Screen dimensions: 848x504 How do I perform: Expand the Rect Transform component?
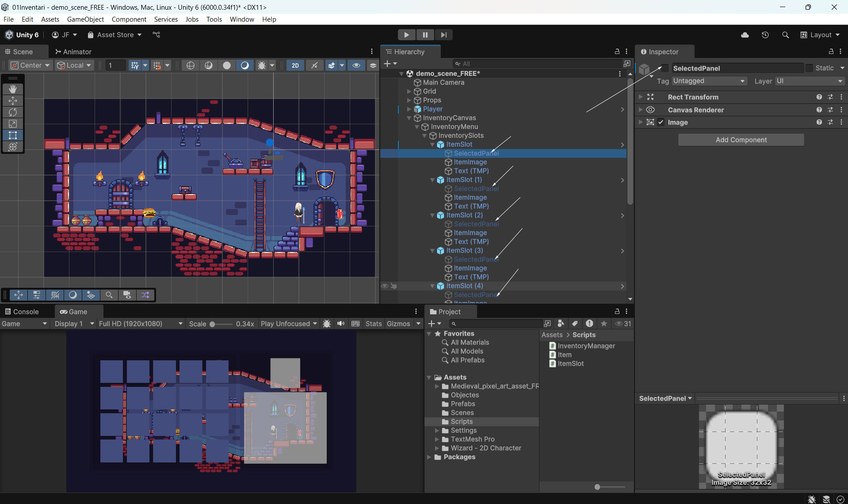(641, 97)
